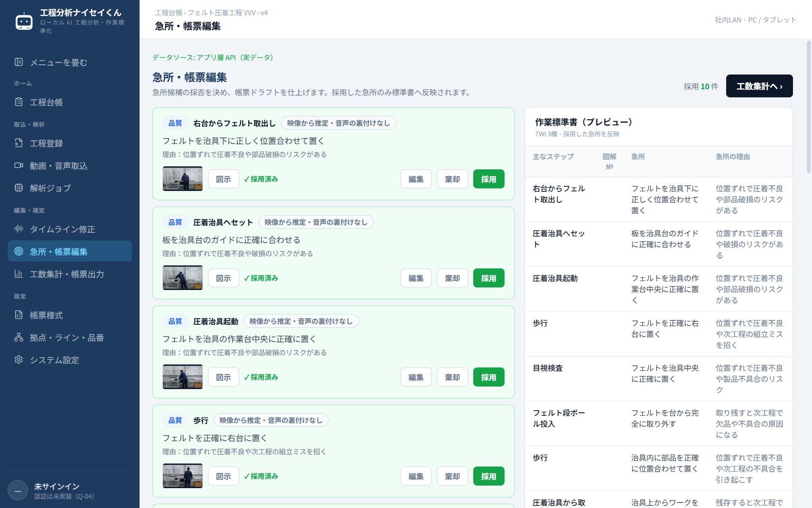Click 編集 on 圧着治具へセット card
Screen dimensions: 812x508
(416, 278)
